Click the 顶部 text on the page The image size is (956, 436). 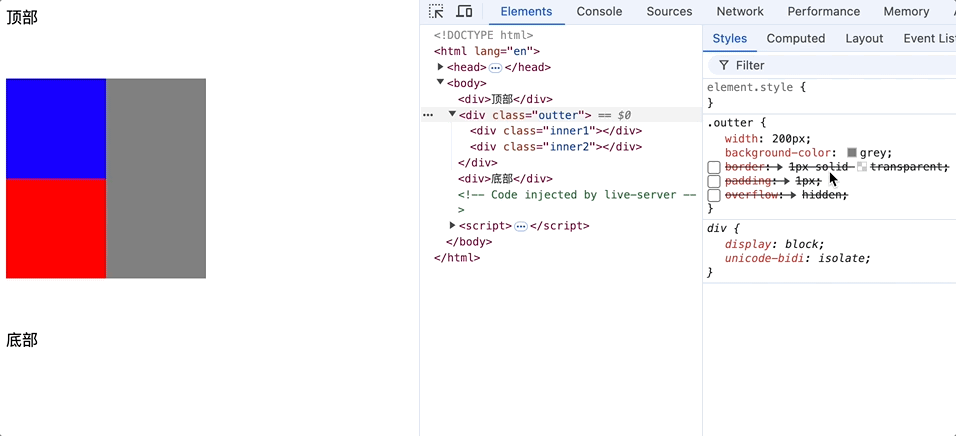pos(22,18)
